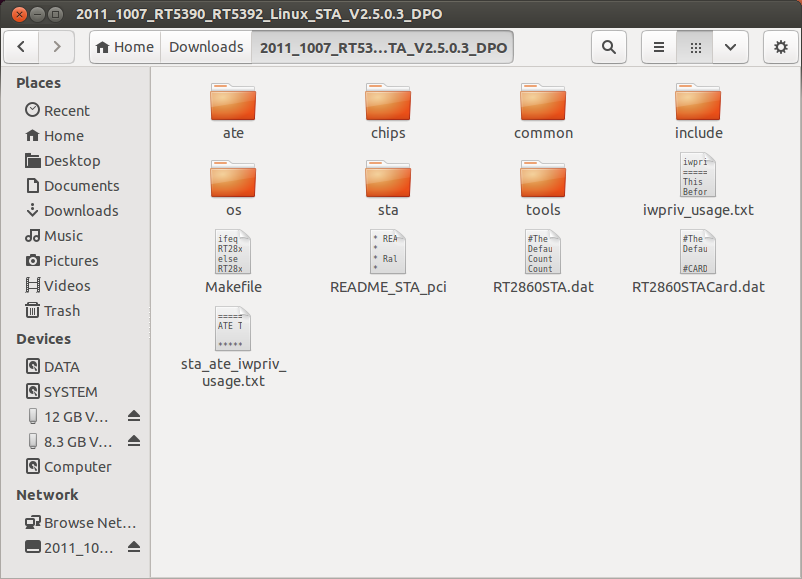Screen dimensions: 802x579
Task: Select the sta folder
Action: (x=388, y=189)
